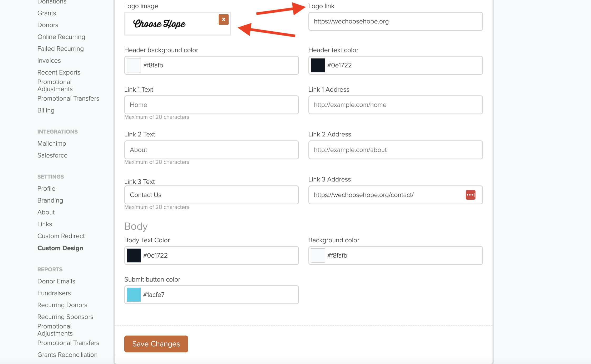Open Links settings
The height and width of the screenshot is (364, 591).
(x=45, y=224)
